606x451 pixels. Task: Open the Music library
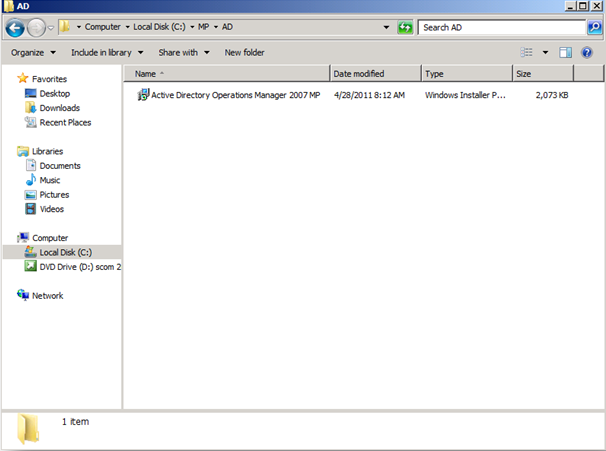50,180
